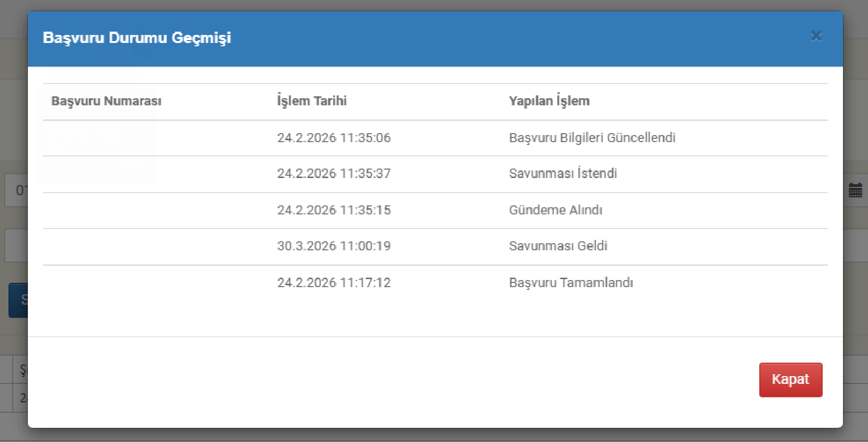
Task: Click the red Kapat button
Action: point(791,380)
